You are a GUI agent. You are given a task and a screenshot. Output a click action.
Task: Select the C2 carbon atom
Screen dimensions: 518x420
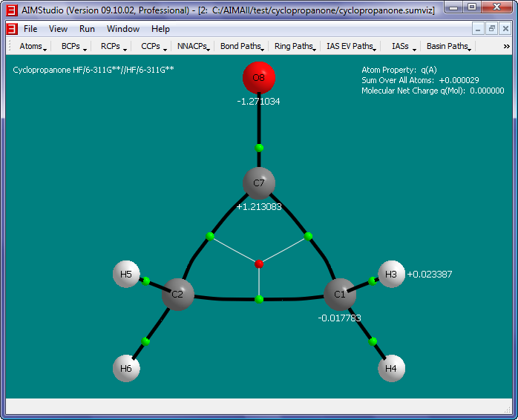click(177, 295)
